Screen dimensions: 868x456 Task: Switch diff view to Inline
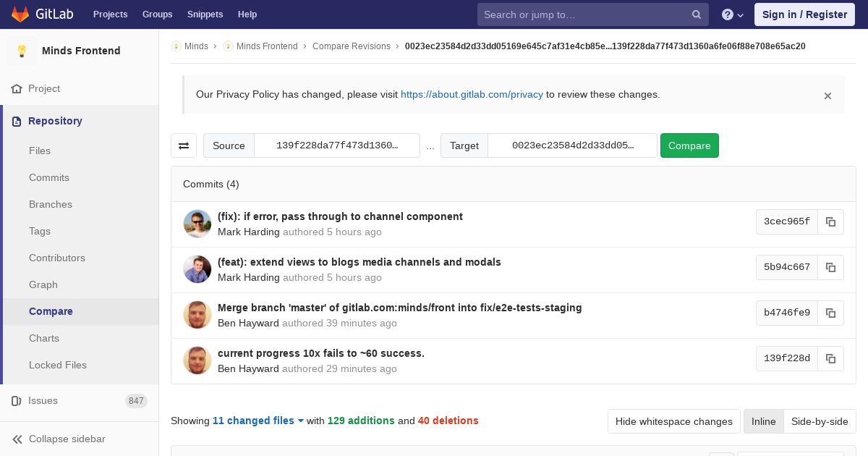(x=763, y=421)
